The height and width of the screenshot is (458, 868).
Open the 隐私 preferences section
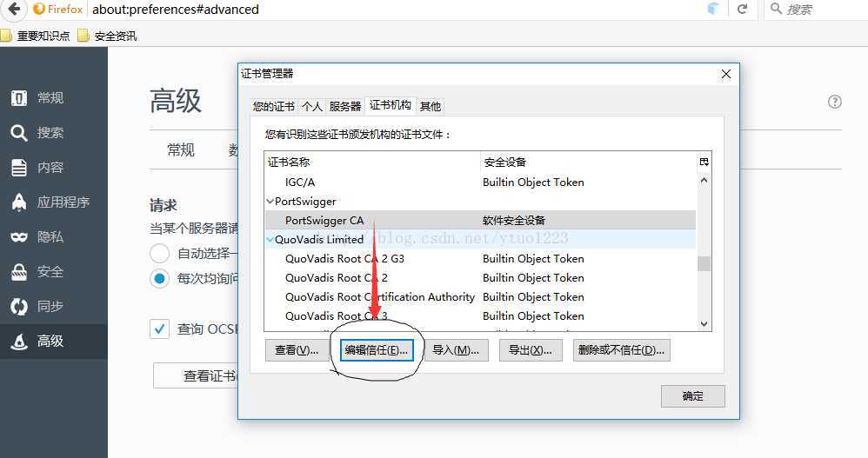[54, 236]
